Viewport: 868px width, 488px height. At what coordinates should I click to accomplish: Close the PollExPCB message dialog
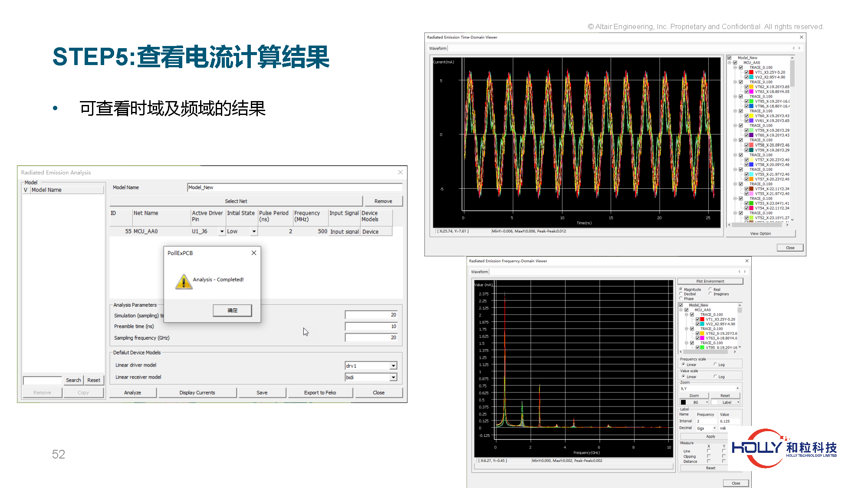click(x=254, y=253)
